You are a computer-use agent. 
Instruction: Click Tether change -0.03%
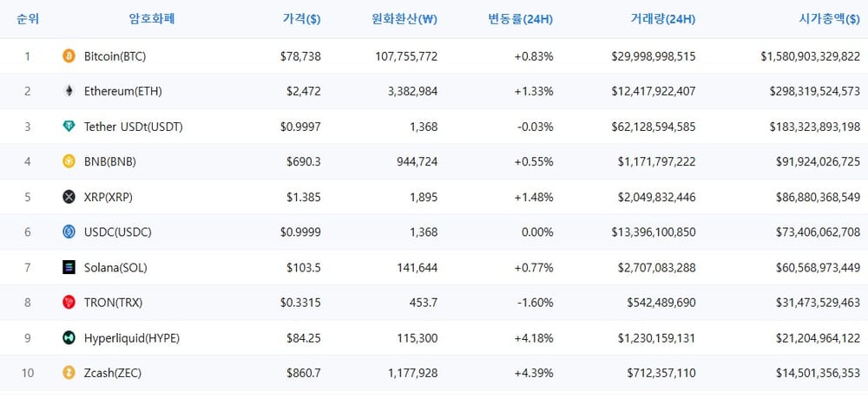coord(535,127)
